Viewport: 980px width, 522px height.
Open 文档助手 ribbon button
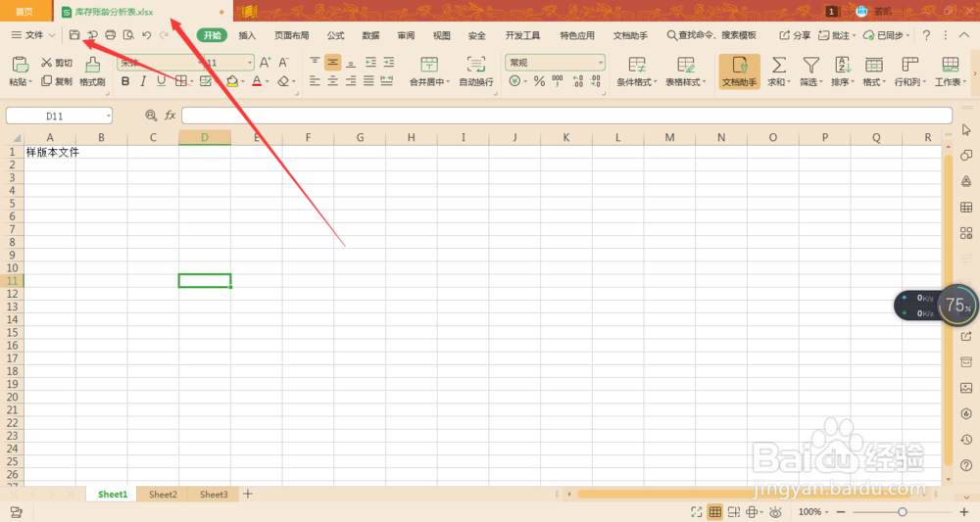[x=739, y=71]
